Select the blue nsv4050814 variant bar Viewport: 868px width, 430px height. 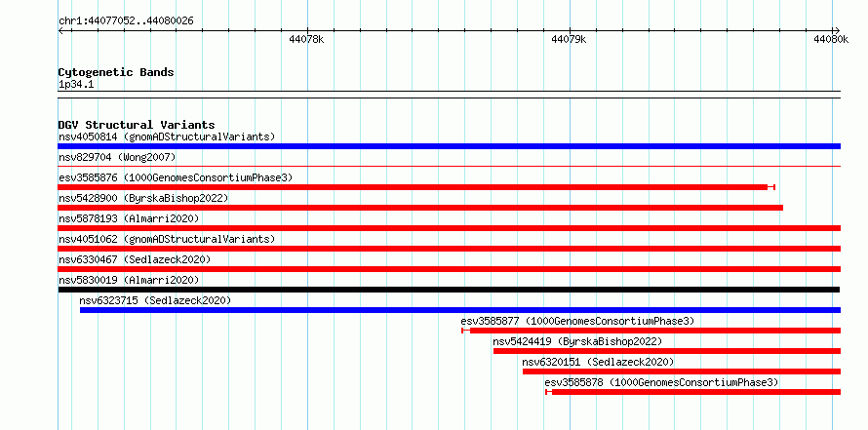tap(449, 146)
